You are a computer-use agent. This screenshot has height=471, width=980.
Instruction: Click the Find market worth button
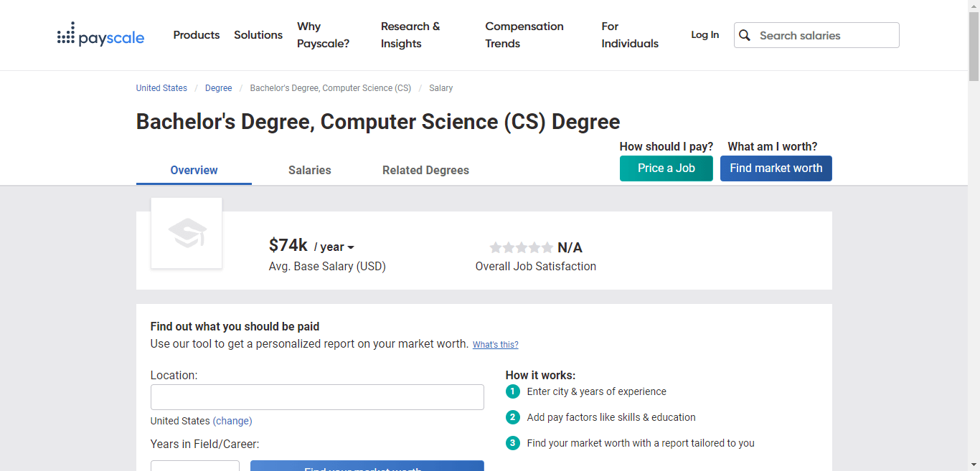(776, 168)
